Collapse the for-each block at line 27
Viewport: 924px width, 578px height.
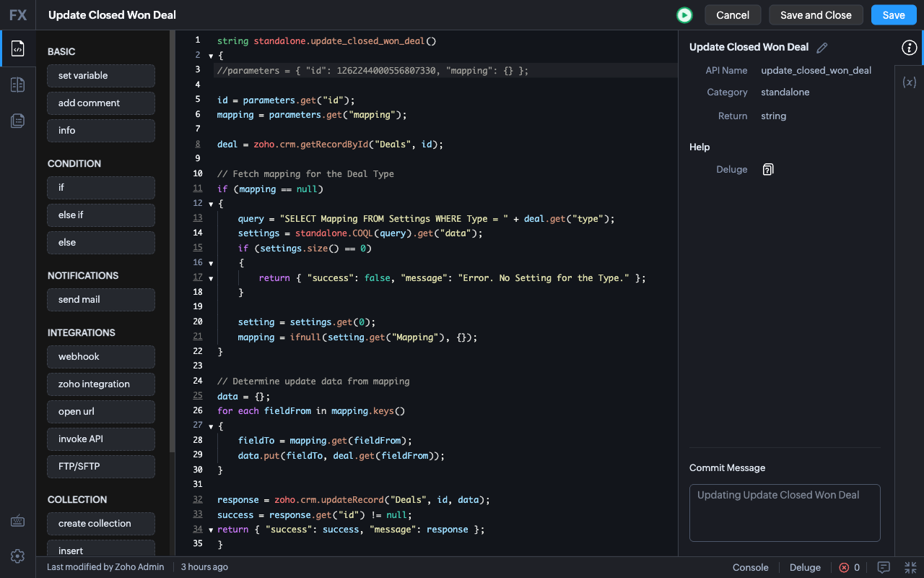pos(211,426)
